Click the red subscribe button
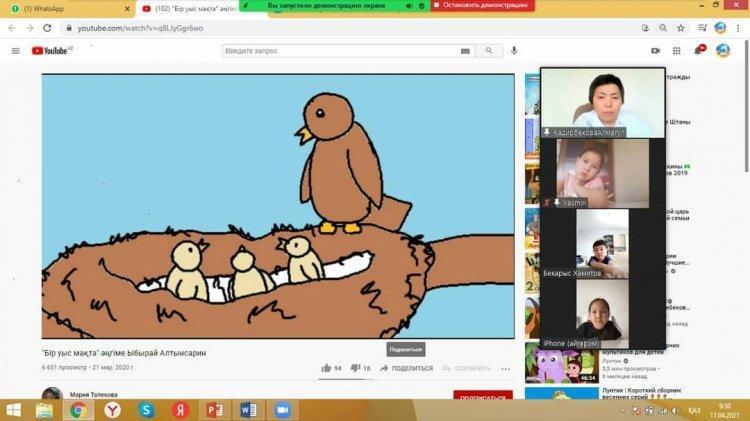 click(x=483, y=395)
